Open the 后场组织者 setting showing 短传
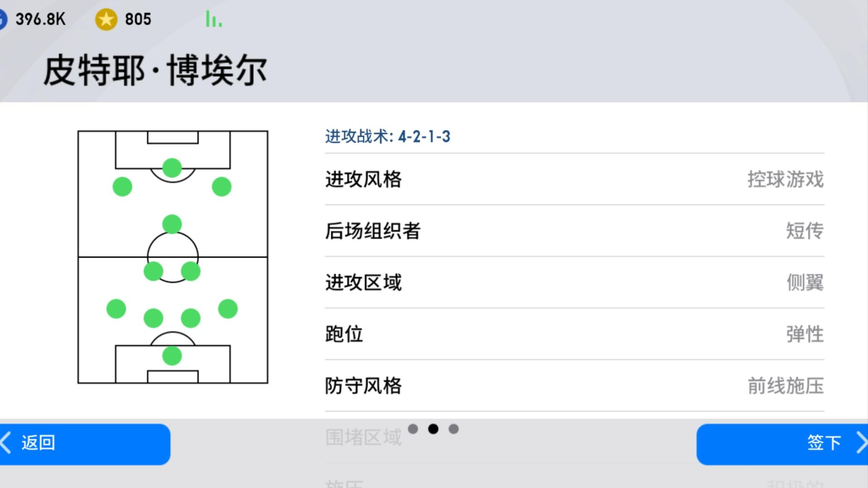Image resolution: width=868 pixels, height=488 pixels. pos(575,231)
